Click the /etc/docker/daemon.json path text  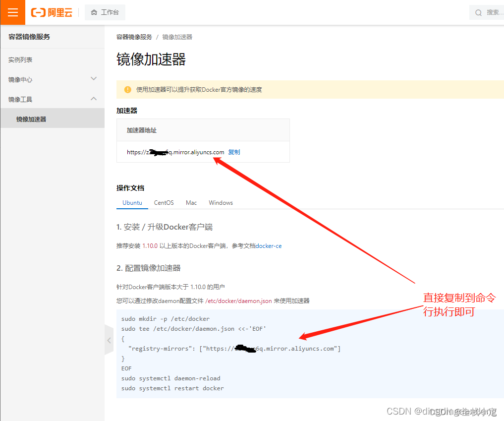[238, 301]
